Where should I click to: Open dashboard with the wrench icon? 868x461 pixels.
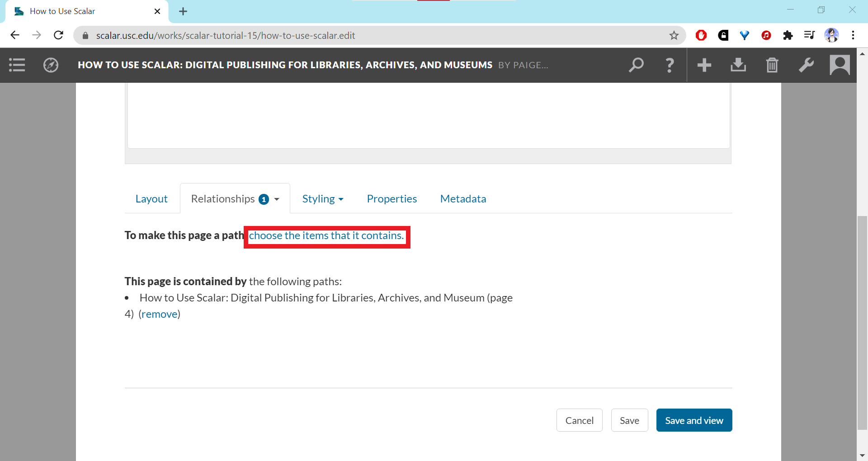click(806, 65)
